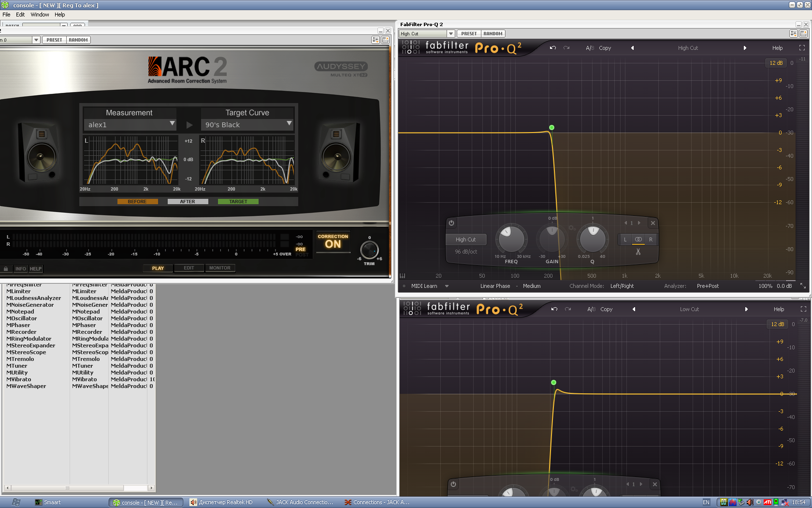Go to the next band in upper Pro-Q

tap(639, 223)
